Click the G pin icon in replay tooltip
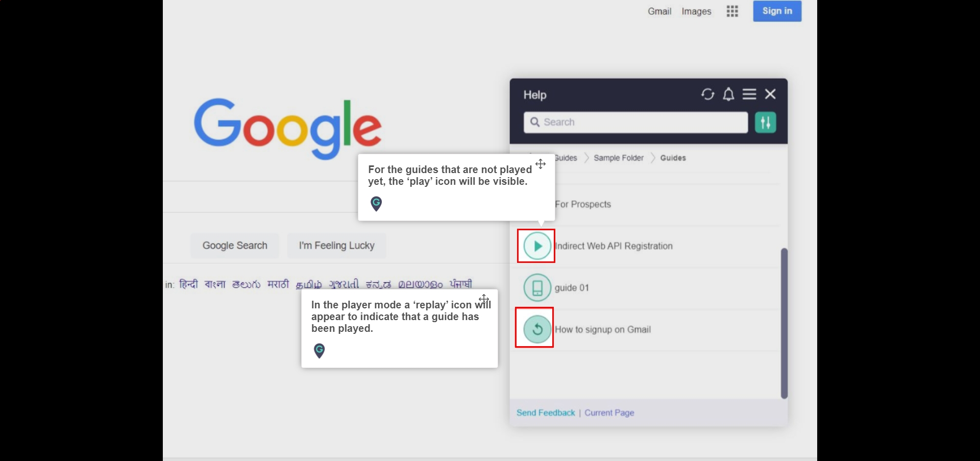980x461 pixels. point(319,350)
